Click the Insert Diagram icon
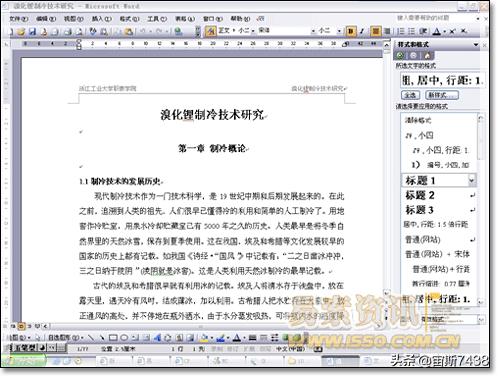Screen dimensions: 500x378 coord(168,338)
